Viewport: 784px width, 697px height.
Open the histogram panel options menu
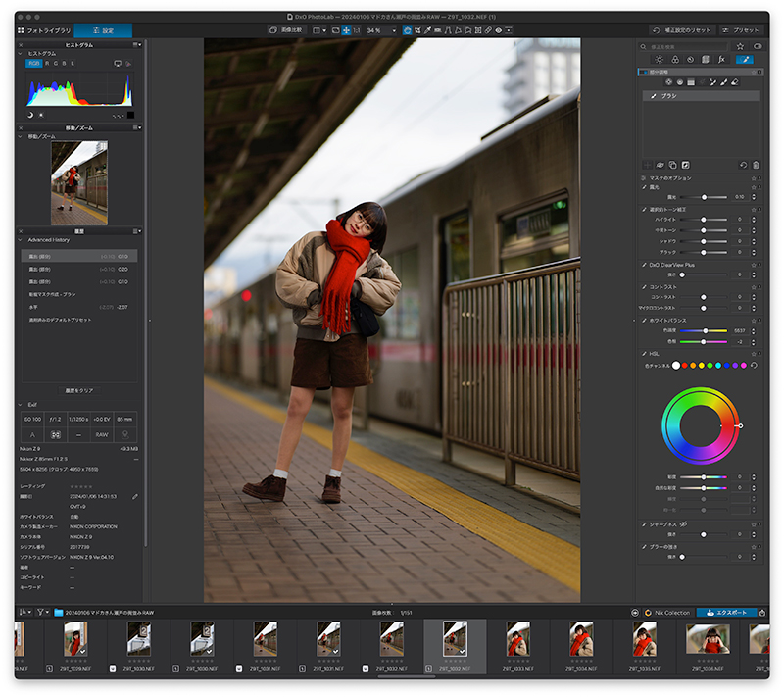(x=137, y=44)
